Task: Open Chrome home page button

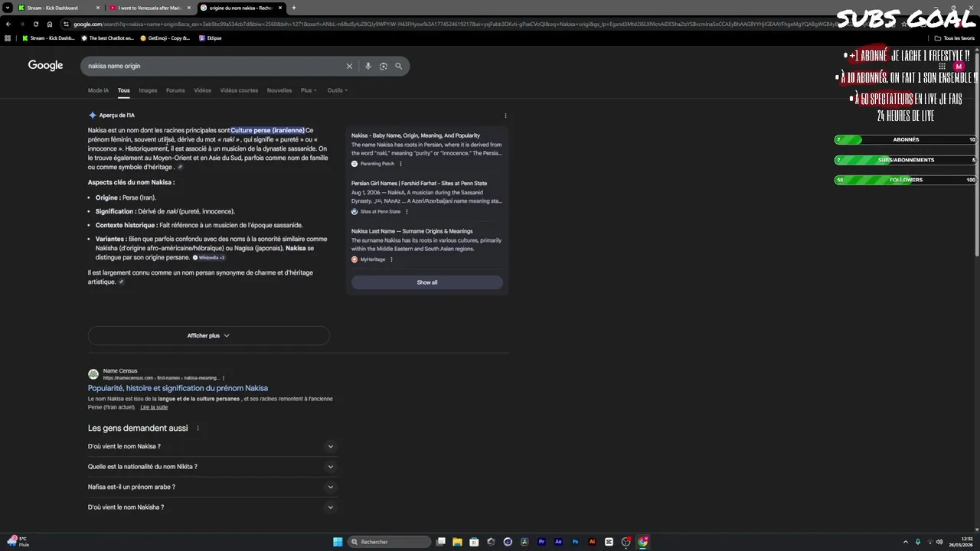Action: pyautogui.click(x=50, y=24)
